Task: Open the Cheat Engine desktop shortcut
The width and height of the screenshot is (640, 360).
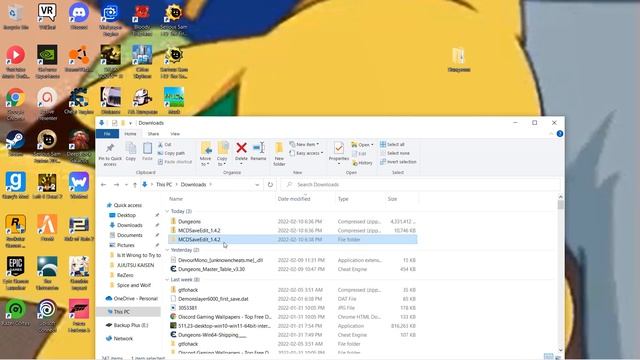Action: click(79, 101)
